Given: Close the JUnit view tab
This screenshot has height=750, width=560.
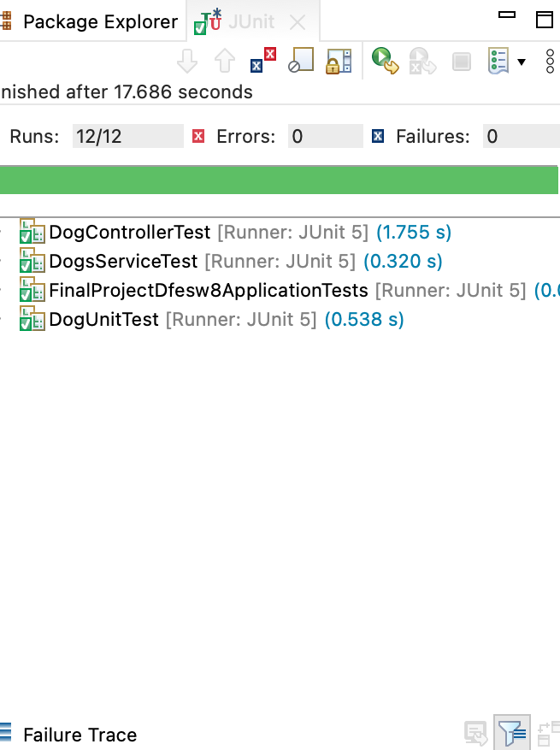Looking at the screenshot, I should coord(298,22).
